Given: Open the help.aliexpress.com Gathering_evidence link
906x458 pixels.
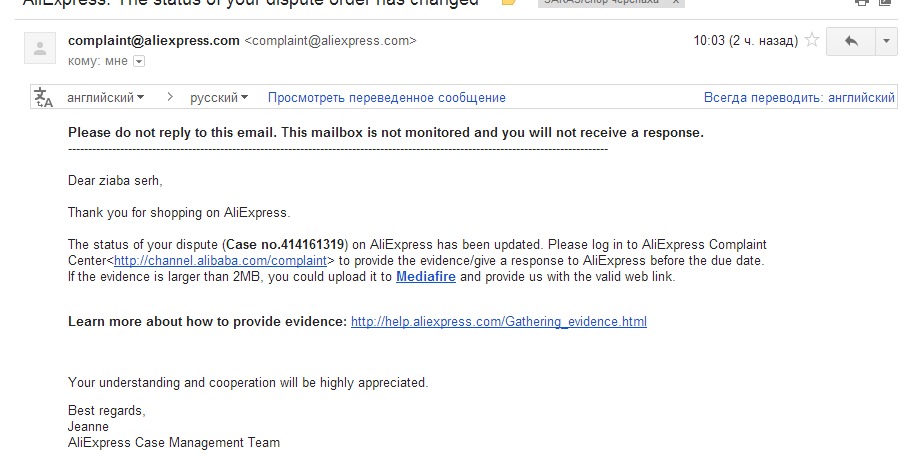Looking at the screenshot, I should pyautogui.click(x=499, y=322).
